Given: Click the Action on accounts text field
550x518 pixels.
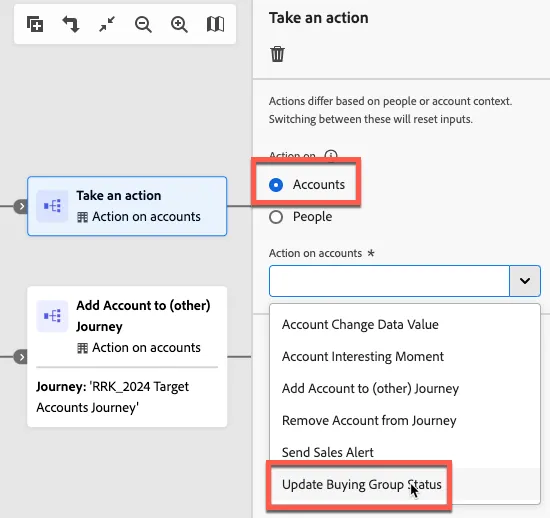Looking at the screenshot, I should click(x=389, y=281).
